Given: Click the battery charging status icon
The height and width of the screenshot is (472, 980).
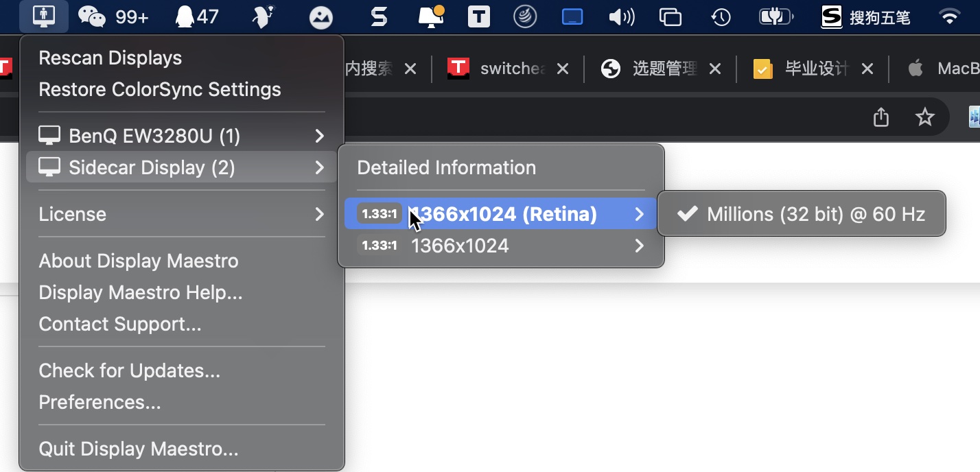Looking at the screenshot, I should click(775, 16).
